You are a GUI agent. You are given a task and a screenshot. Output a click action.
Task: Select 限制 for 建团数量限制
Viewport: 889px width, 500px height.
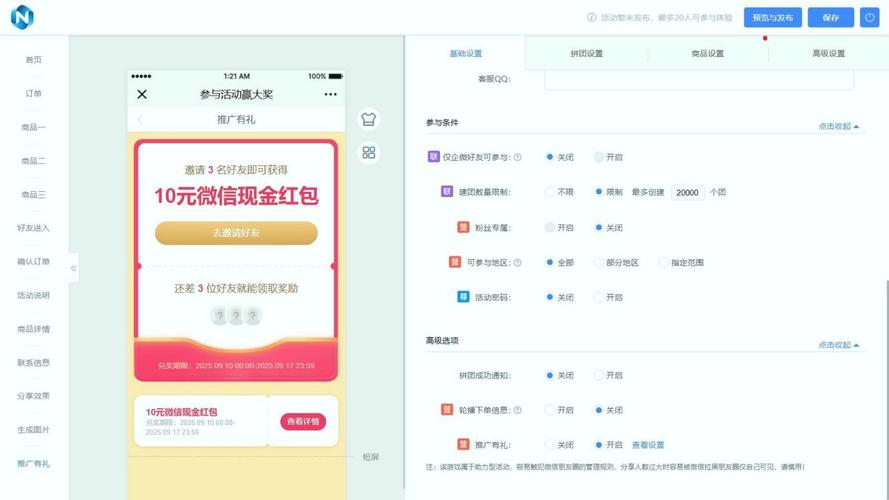(x=598, y=192)
